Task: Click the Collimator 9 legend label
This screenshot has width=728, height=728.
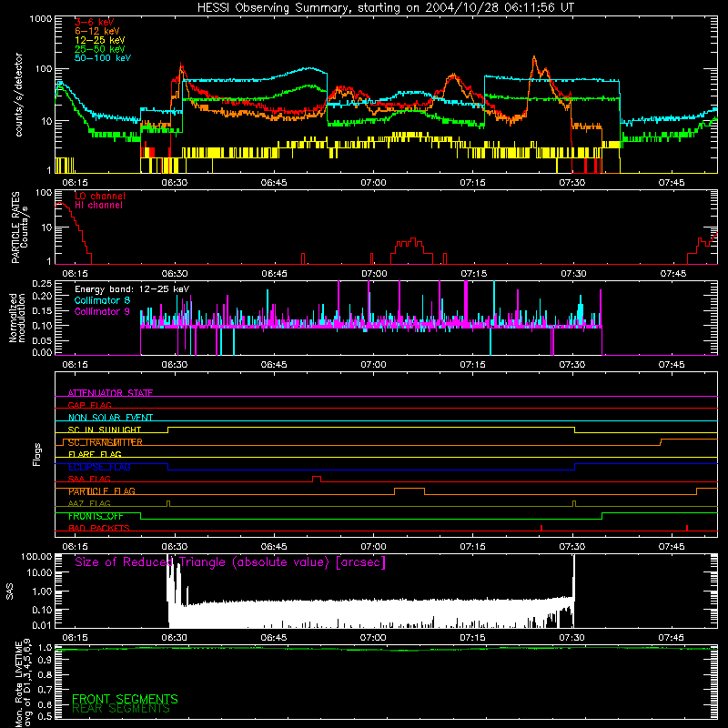Action: (x=102, y=311)
